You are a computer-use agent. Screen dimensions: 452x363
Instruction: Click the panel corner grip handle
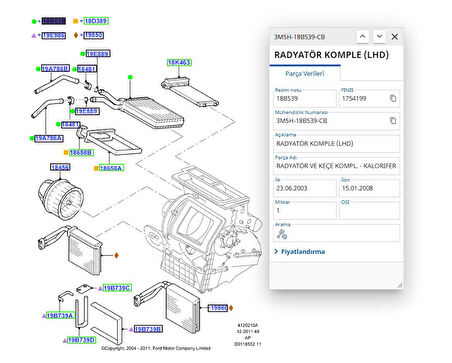pyautogui.click(x=399, y=285)
